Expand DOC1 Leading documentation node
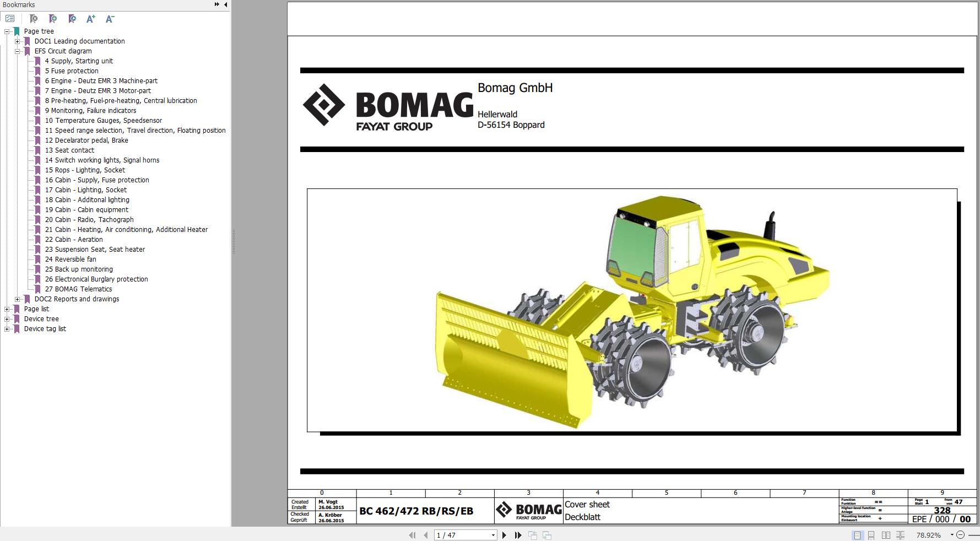This screenshot has height=541, width=980. pyautogui.click(x=17, y=41)
